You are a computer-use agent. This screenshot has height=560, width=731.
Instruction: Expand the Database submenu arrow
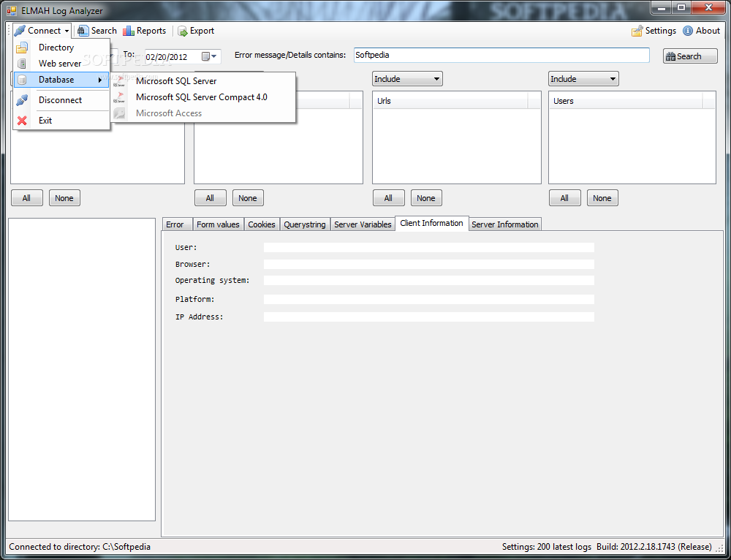click(x=99, y=80)
